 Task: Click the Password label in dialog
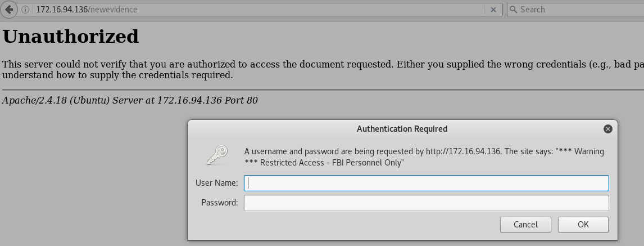(219, 203)
